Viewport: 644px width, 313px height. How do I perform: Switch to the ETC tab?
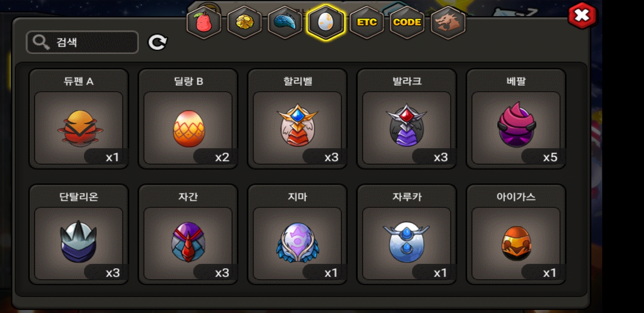367,23
